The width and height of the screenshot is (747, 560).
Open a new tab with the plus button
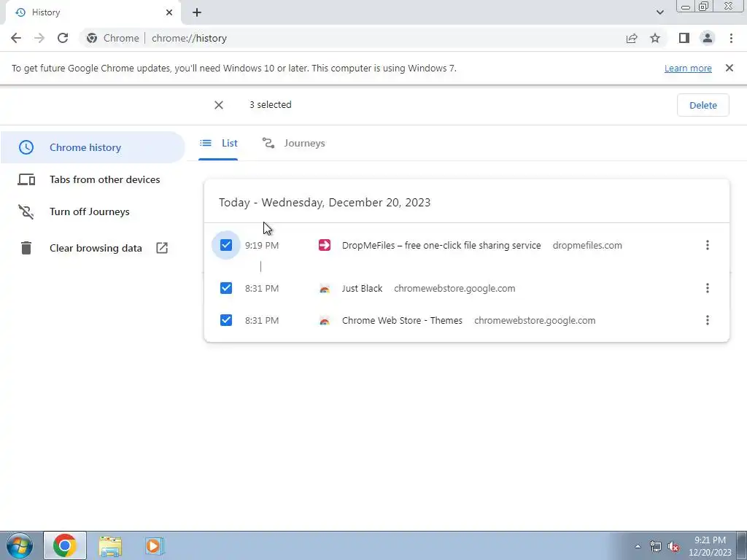click(x=197, y=12)
